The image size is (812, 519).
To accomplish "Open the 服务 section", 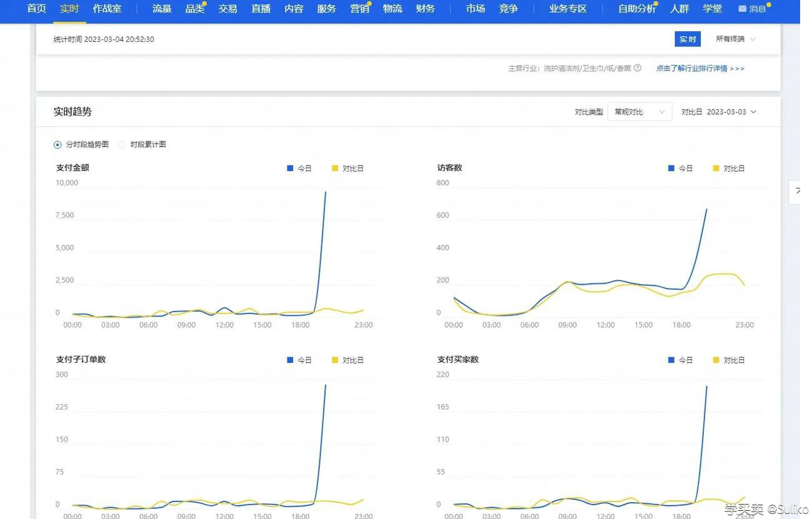I will click(326, 9).
